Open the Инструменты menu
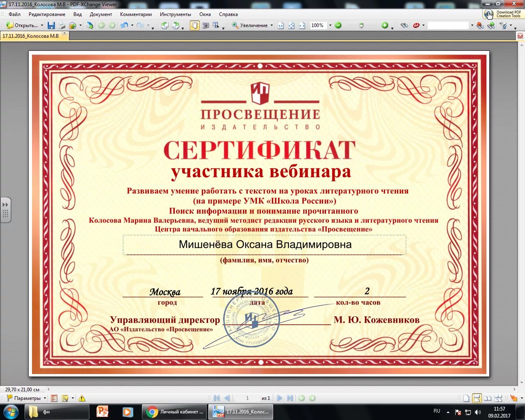This screenshot has width=525, height=420. click(176, 14)
